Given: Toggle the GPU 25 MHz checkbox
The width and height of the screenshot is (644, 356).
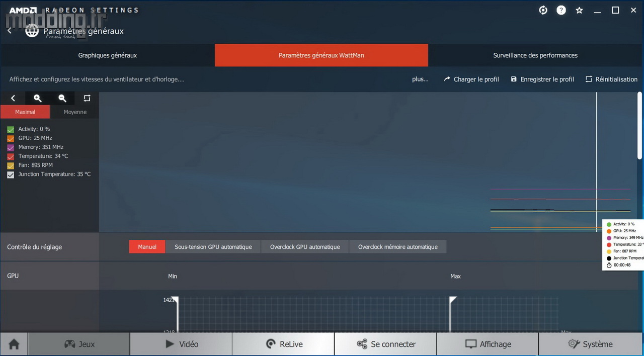Looking at the screenshot, I should (x=11, y=138).
